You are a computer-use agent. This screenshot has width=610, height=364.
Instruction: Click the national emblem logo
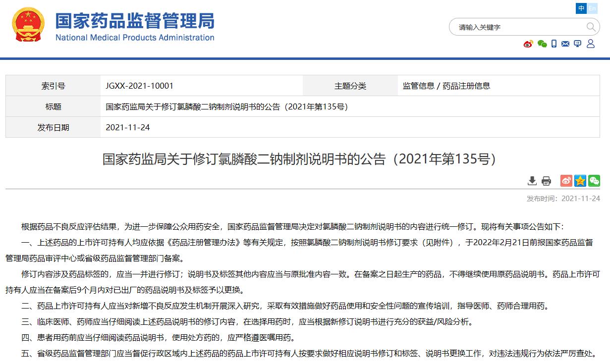click(28, 24)
